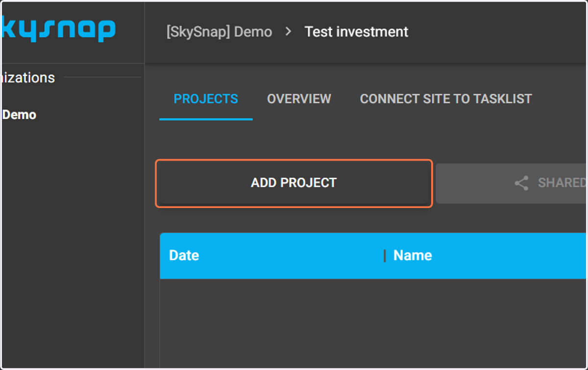Switch to the OVERVIEW tab

point(299,99)
